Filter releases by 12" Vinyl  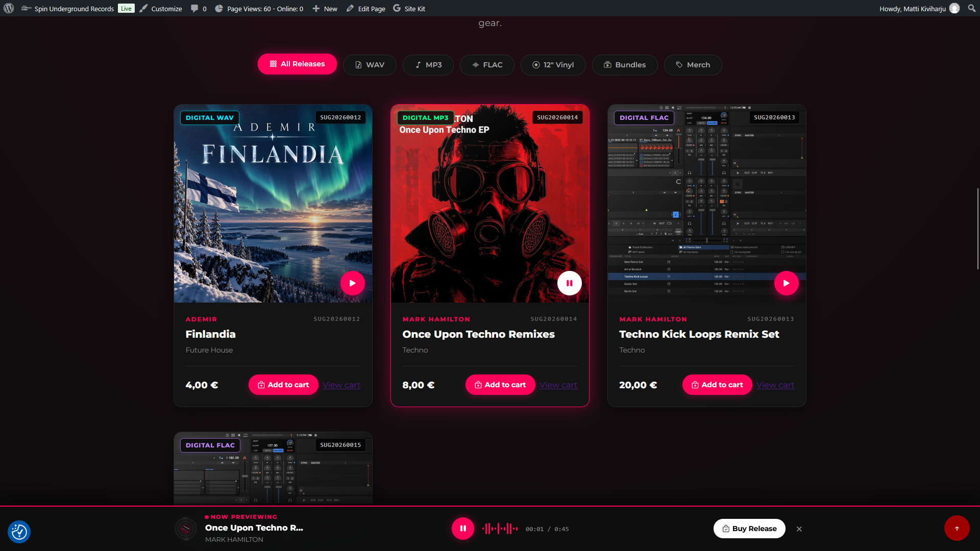tap(553, 65)
